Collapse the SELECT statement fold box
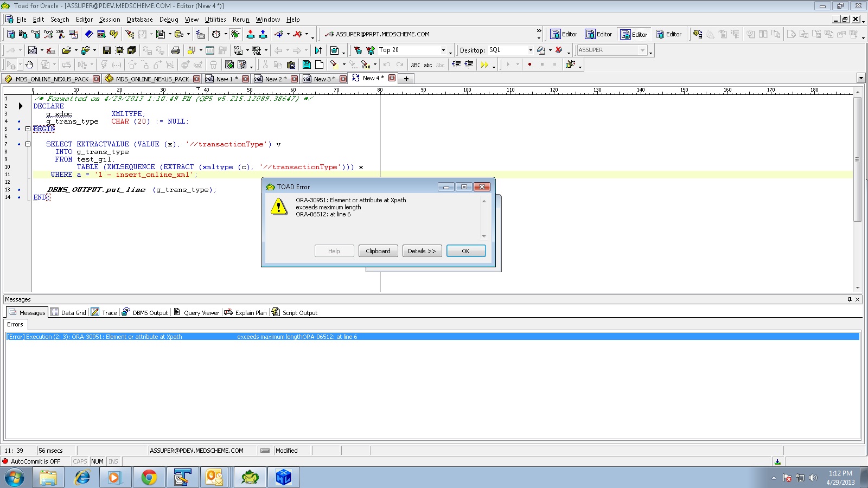 pos(28,144)
